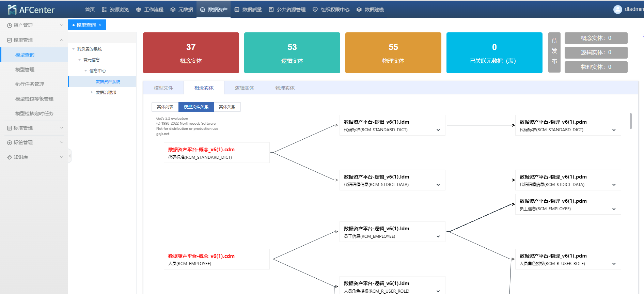The width and height of the screenshot is (644, 294).
Task: Click cdm node 人员(RCM_EMPLOYEE)
Action: [217, 259]
